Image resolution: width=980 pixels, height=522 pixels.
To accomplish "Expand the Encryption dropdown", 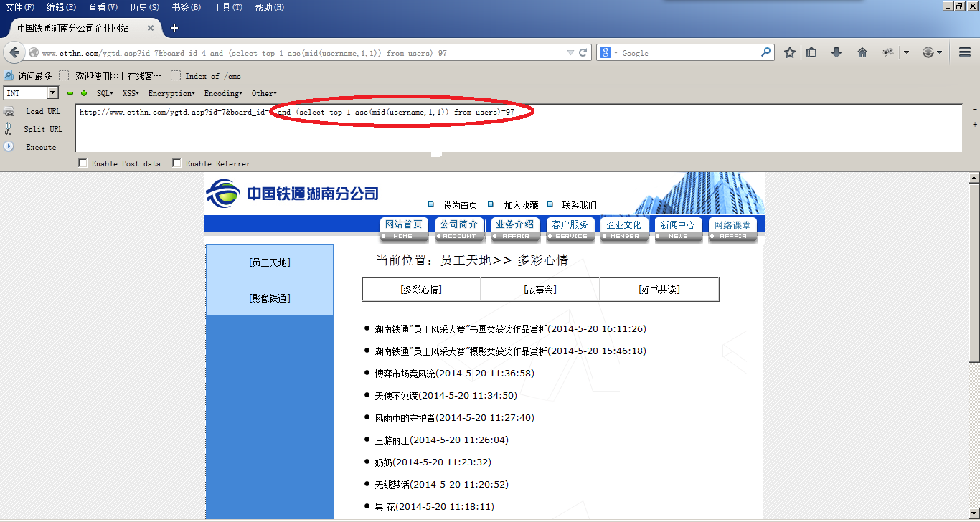I will tap(171, 93).
